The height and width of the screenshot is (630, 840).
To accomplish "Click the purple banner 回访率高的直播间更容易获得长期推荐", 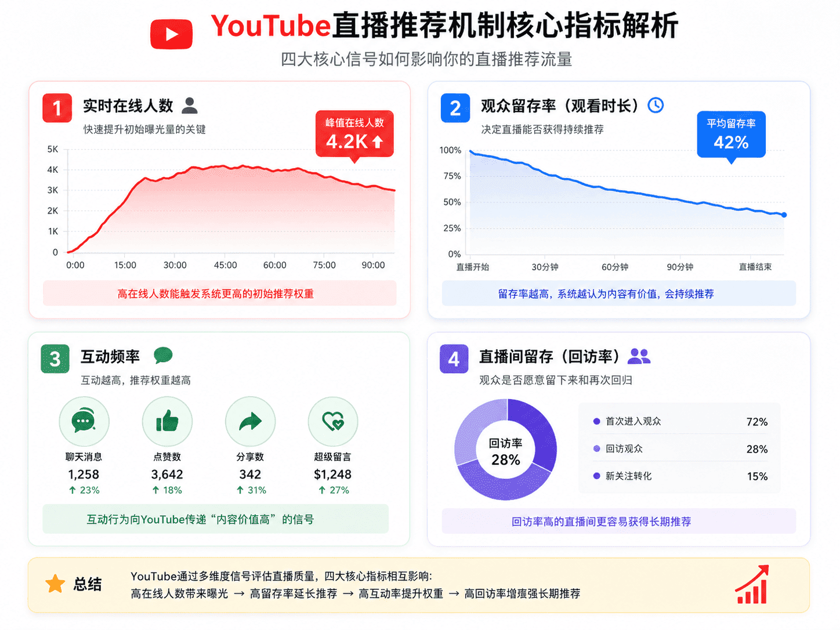I will 619,522.
